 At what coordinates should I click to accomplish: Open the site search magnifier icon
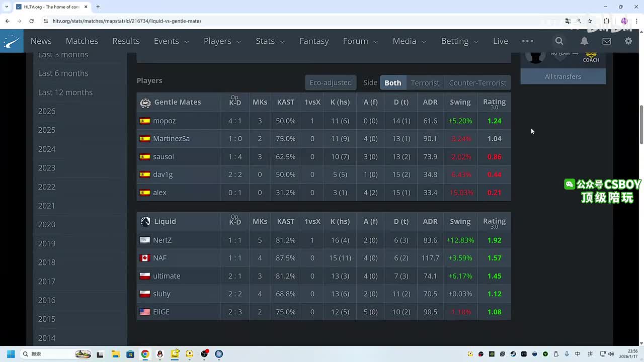click(559, 41)
